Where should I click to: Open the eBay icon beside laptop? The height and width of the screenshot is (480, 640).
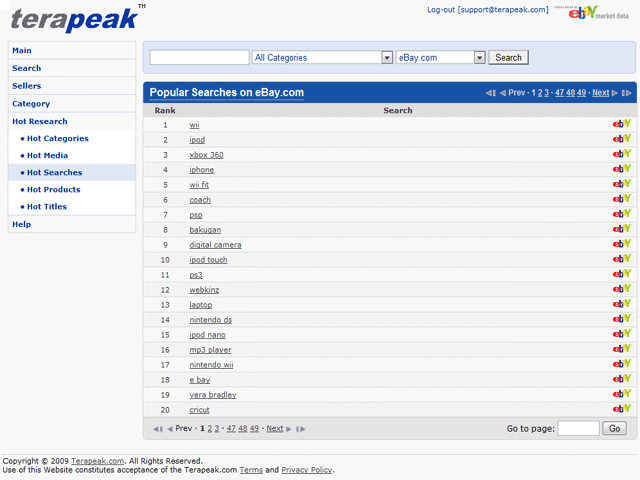[622, 304]
